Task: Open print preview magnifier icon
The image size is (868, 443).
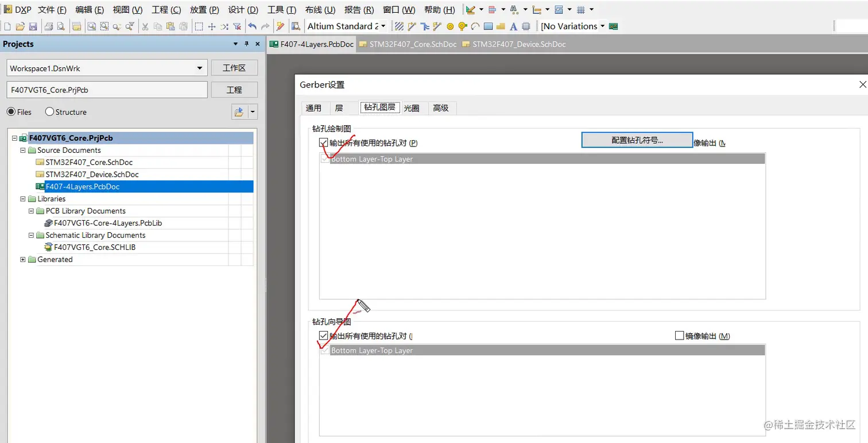Action: pos(61,26)
